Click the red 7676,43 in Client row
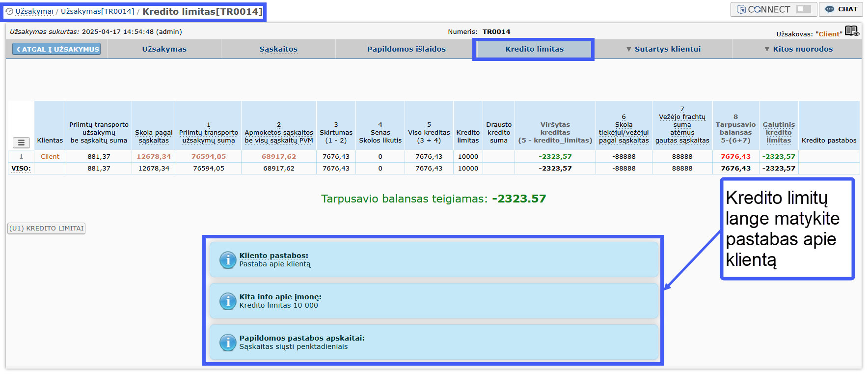The image size is (868, 374). [736, 157]
